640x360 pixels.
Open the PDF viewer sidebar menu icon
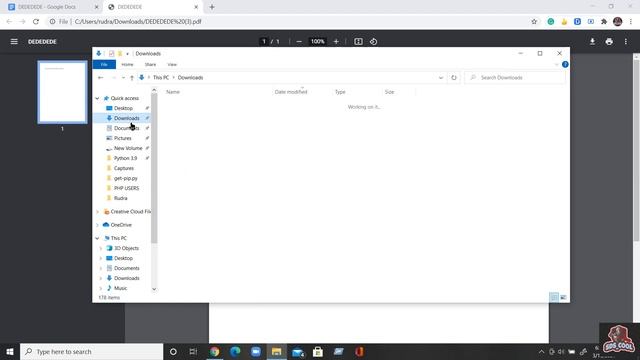click(x=14, y=42)
